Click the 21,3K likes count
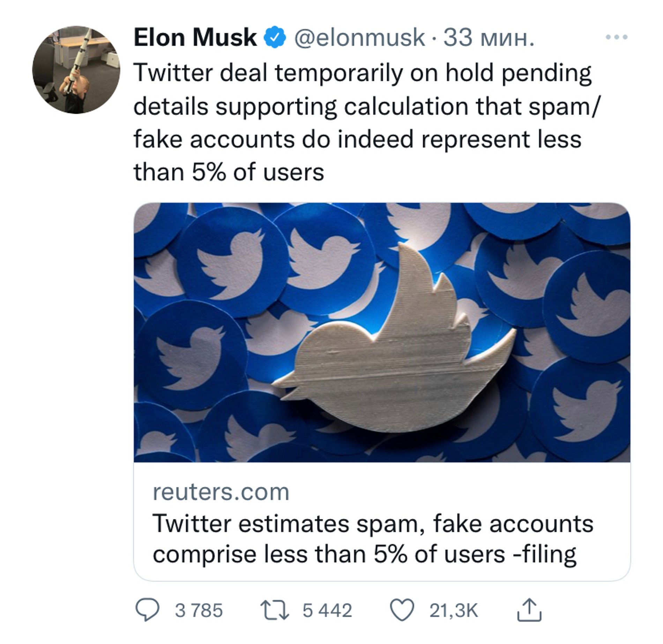The width and height of the screenshot is (663, 644). 453,610
